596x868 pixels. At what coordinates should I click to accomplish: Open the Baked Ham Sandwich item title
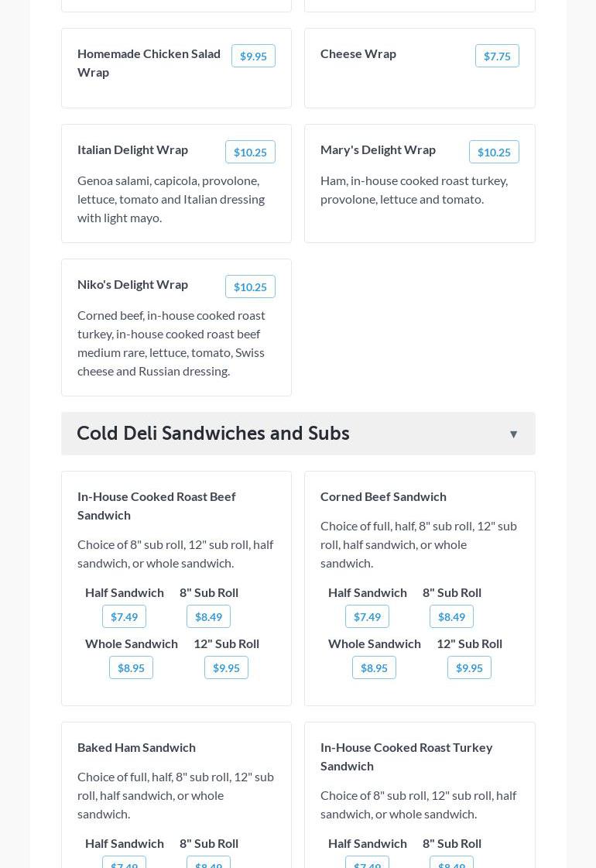(x=136, y=747)
